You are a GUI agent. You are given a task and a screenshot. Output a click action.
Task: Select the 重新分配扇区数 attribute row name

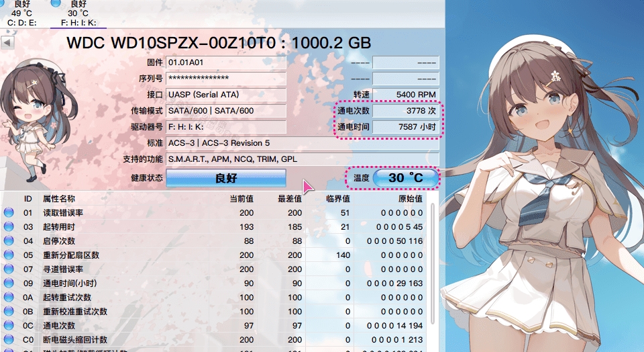click(x=71, y=255)
